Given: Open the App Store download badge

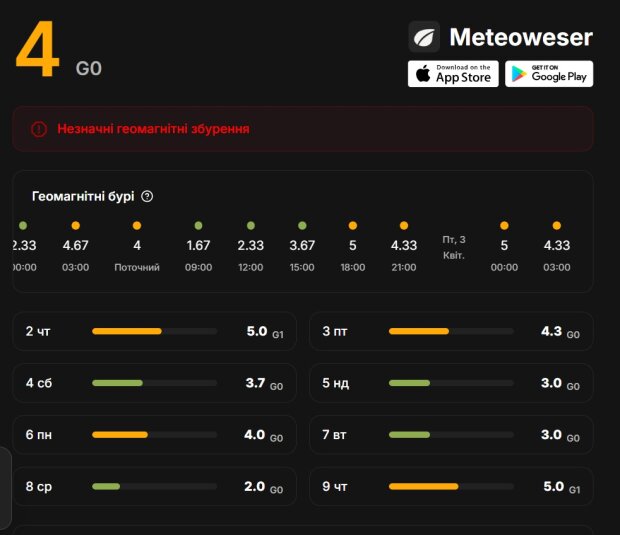Looking at the screenshot, I should click(x=453, y=74).
